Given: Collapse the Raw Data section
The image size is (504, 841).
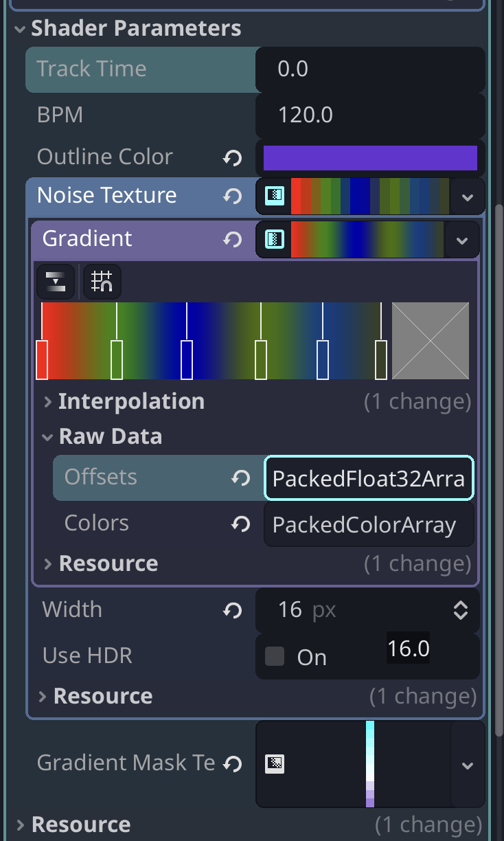Looking at the screenshot, I should (47, 436).
